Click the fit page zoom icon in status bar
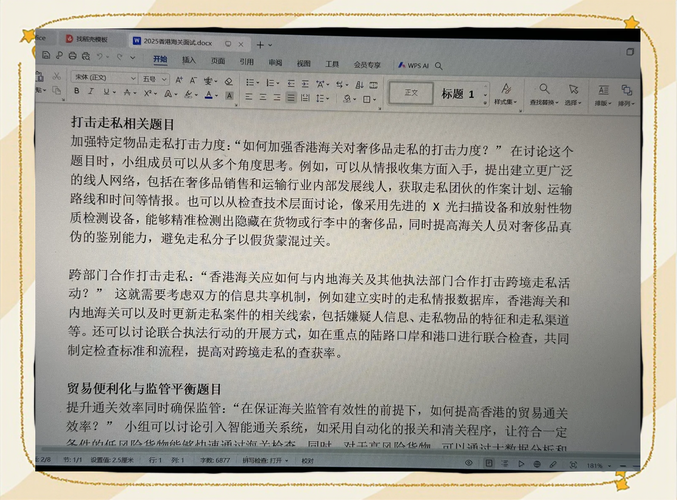The height and width of the screenshot is (500, 677). [573, 465]
